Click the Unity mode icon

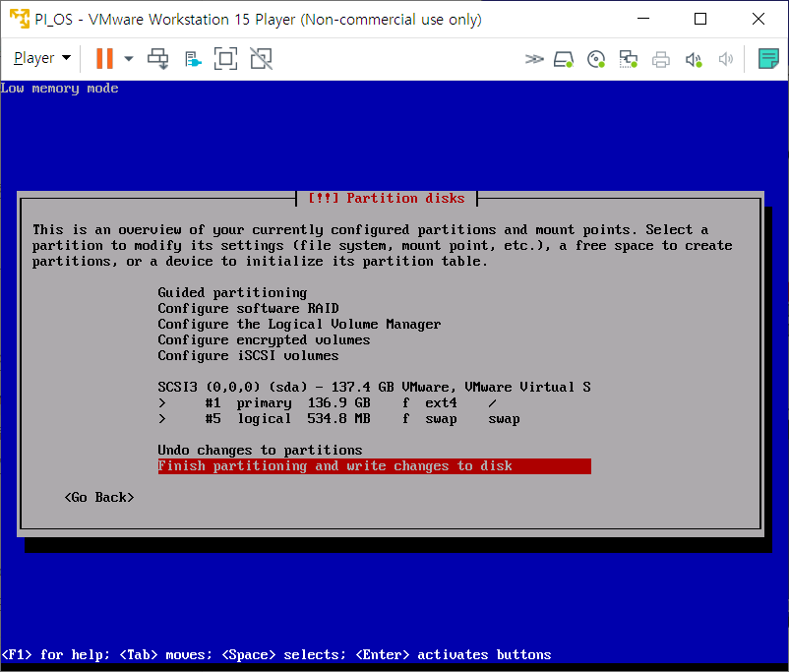click(x=261, y=59)
